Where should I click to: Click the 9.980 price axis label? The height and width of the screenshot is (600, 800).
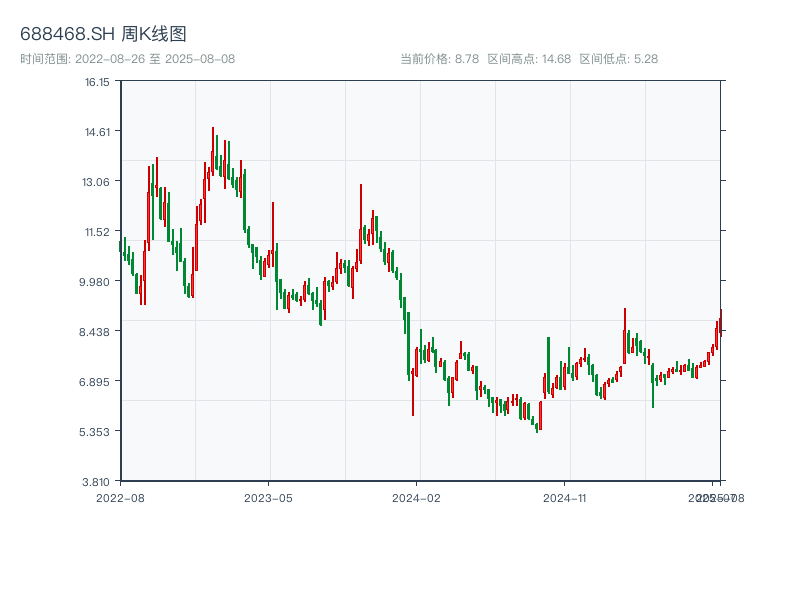click(x=97, y=282)
